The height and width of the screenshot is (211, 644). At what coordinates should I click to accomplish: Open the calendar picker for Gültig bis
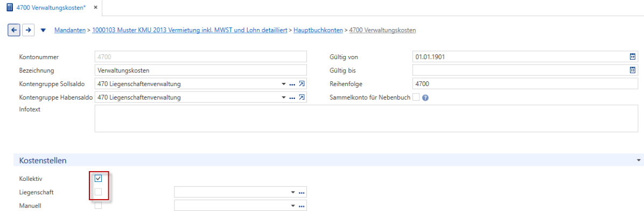(633, 70)
